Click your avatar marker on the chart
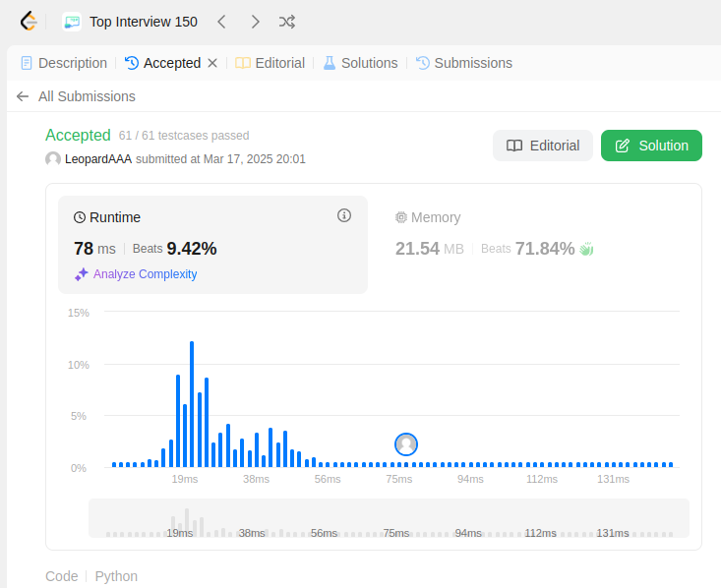 click(x=406, y=444)
